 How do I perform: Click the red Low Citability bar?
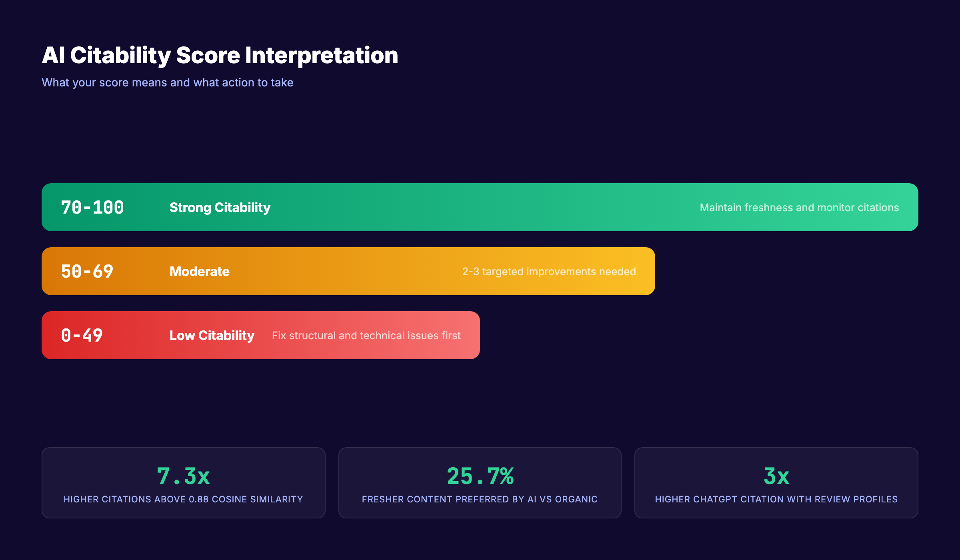coord(260,335)
